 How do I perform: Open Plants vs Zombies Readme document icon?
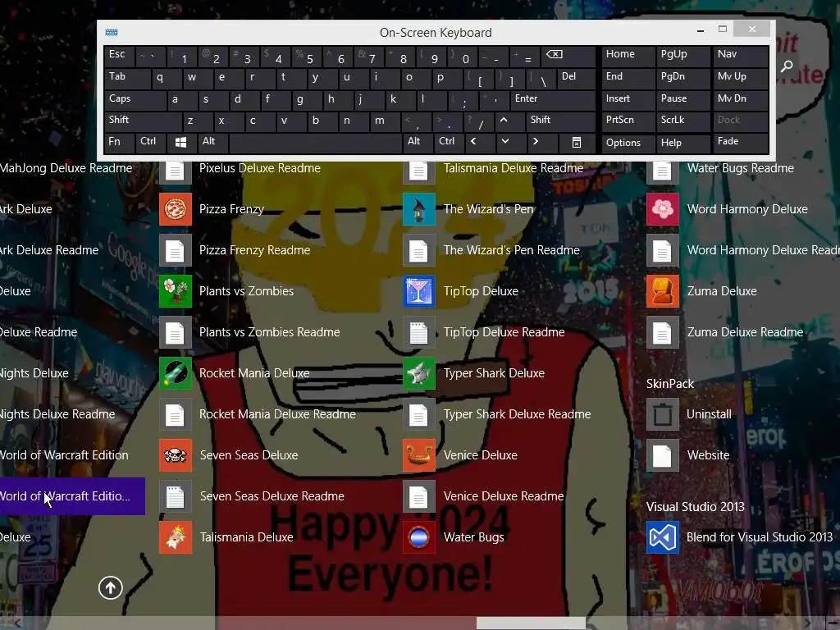pyautogui.click(x=176, y=332)
